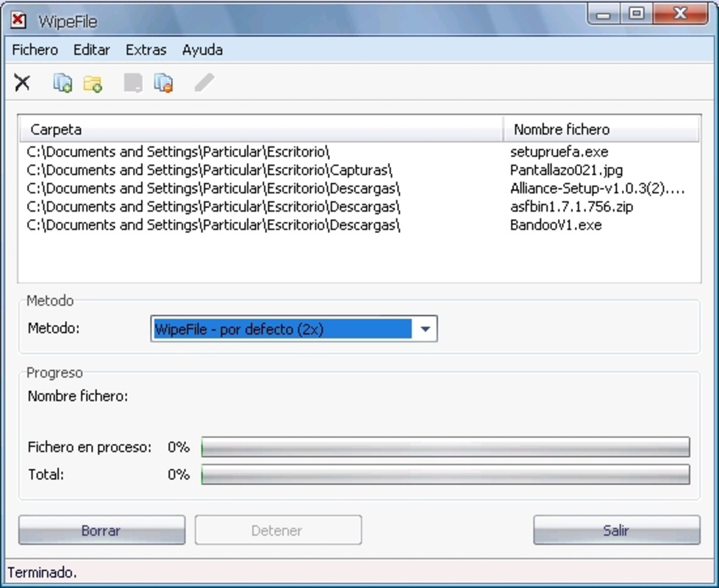Click the Carpeta column header

262,129
